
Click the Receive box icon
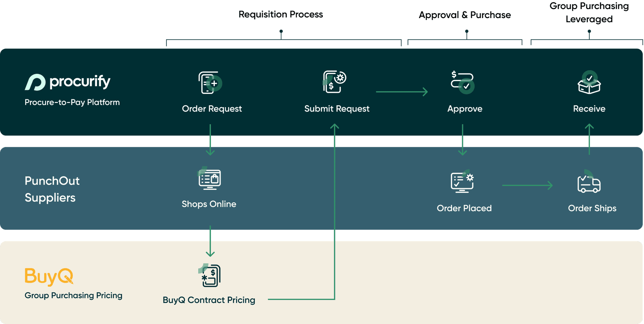(589, 82)
